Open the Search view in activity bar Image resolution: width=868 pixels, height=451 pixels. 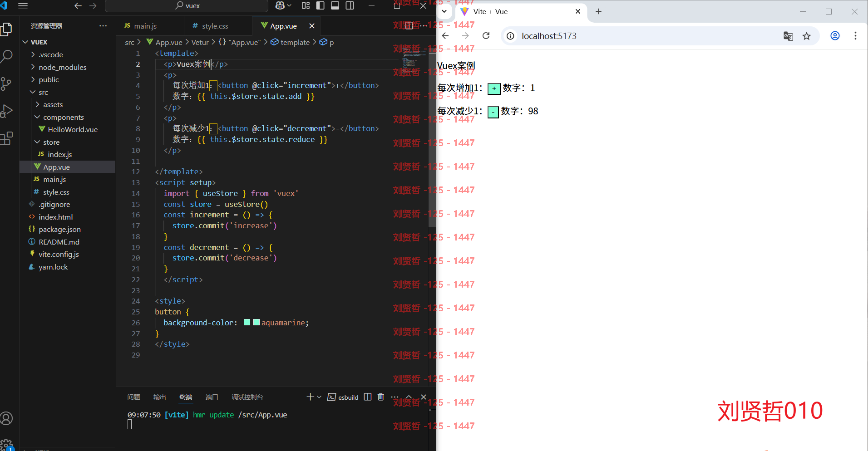point(6,56)
